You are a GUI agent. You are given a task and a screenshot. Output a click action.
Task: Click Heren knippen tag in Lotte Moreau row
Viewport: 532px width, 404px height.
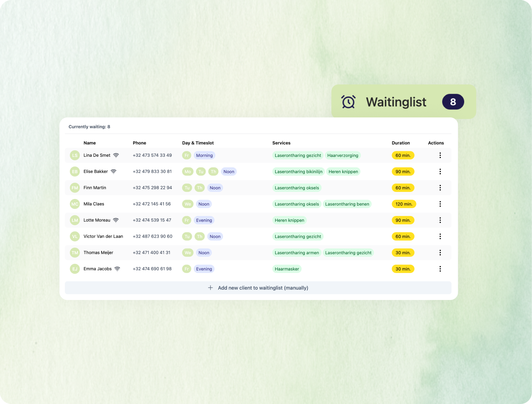pos(289,220)
